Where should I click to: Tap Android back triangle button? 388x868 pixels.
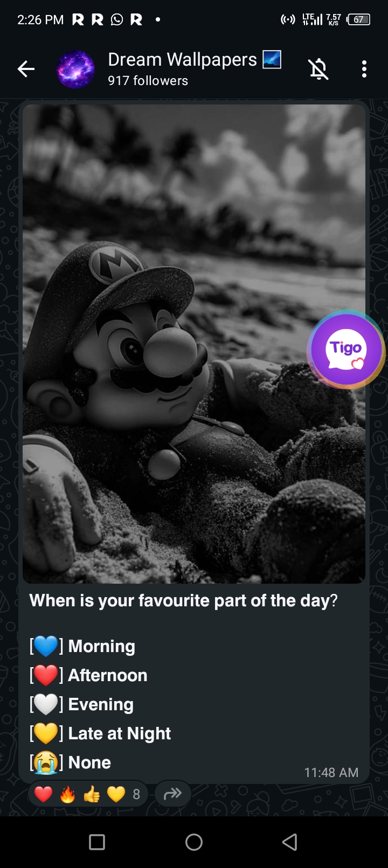(x=290, y=842)
